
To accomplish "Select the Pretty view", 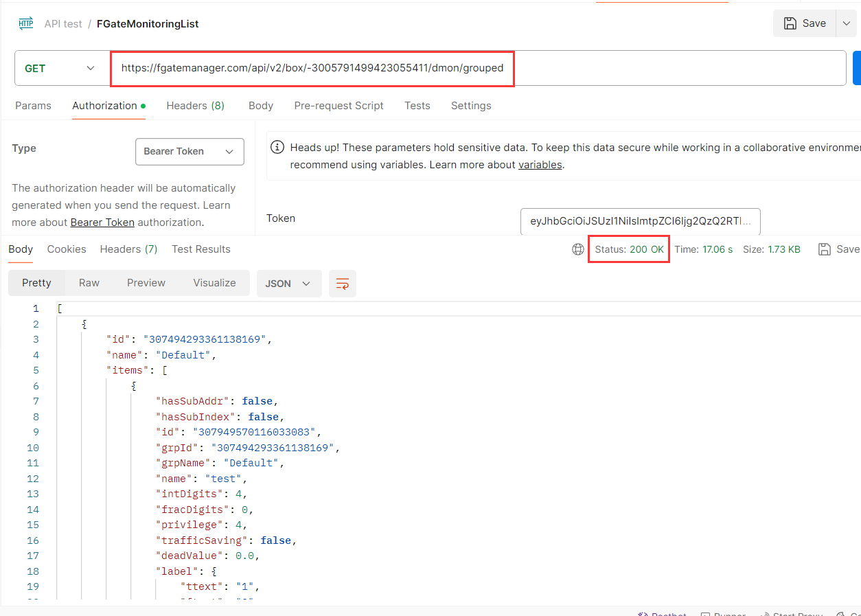I will 36,283.
